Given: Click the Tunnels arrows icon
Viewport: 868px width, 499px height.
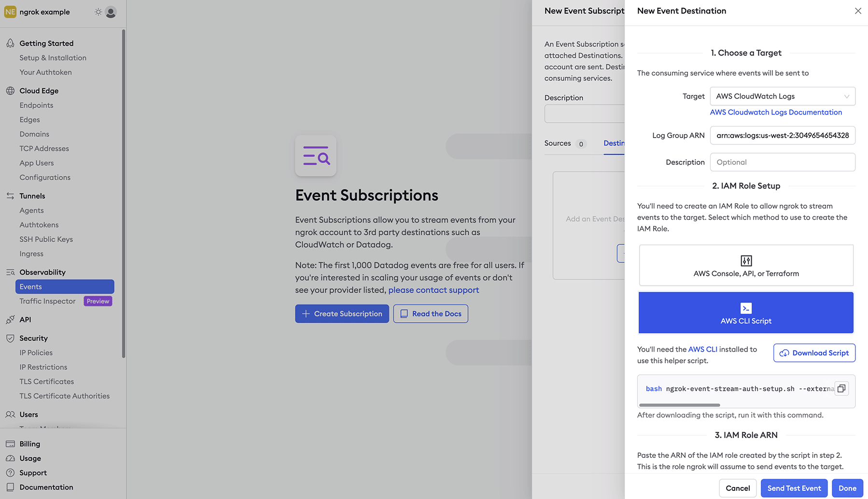Looking at the screenshot, I should pyautogui.click(x=10, y=196).
